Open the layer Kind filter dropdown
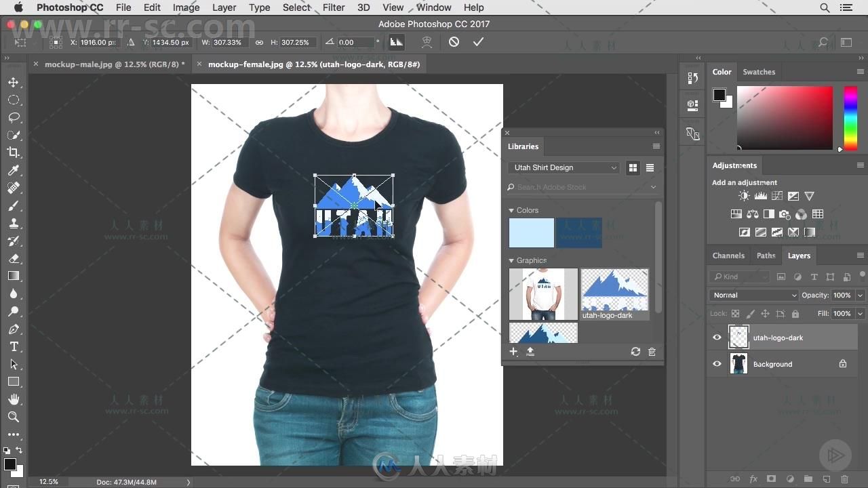This screenshot has width=868, height=488. coord(739,277)
